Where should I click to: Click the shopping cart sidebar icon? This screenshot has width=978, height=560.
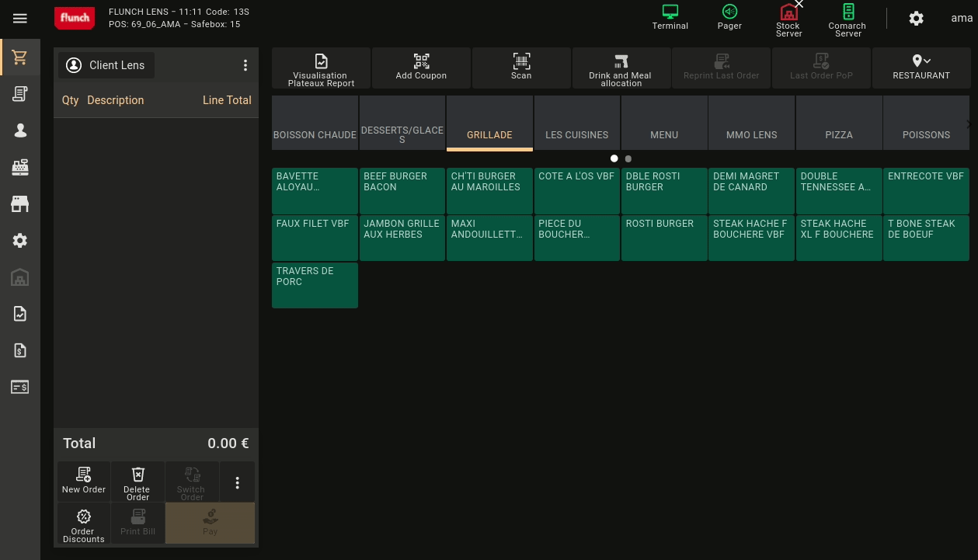(20, 58)
